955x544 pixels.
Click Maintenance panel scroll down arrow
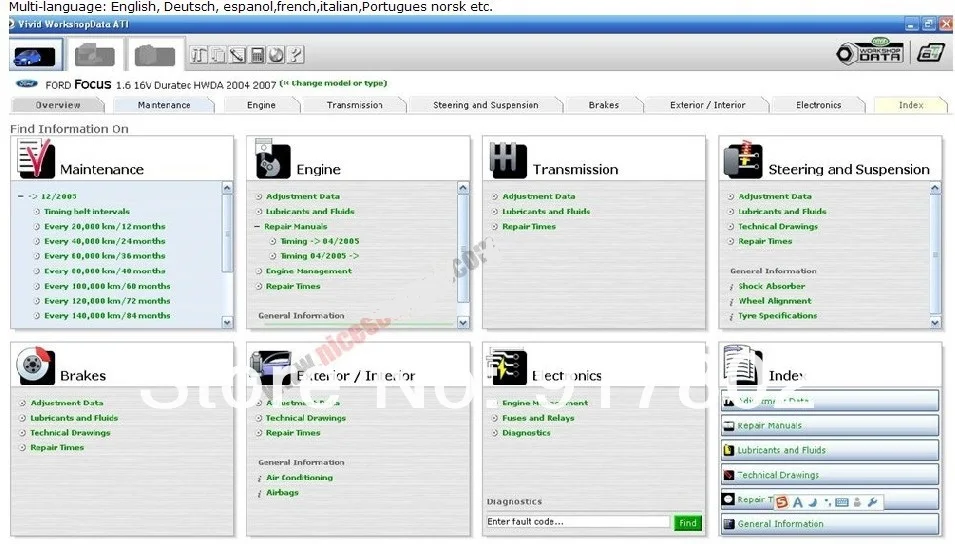pyautogui.click(x=227, y=322)
